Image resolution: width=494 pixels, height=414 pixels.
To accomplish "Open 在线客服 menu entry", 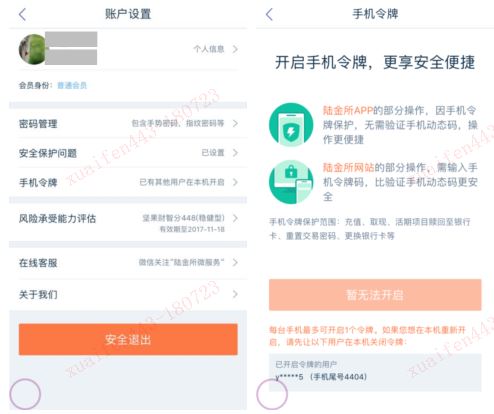I will point(128,263).
